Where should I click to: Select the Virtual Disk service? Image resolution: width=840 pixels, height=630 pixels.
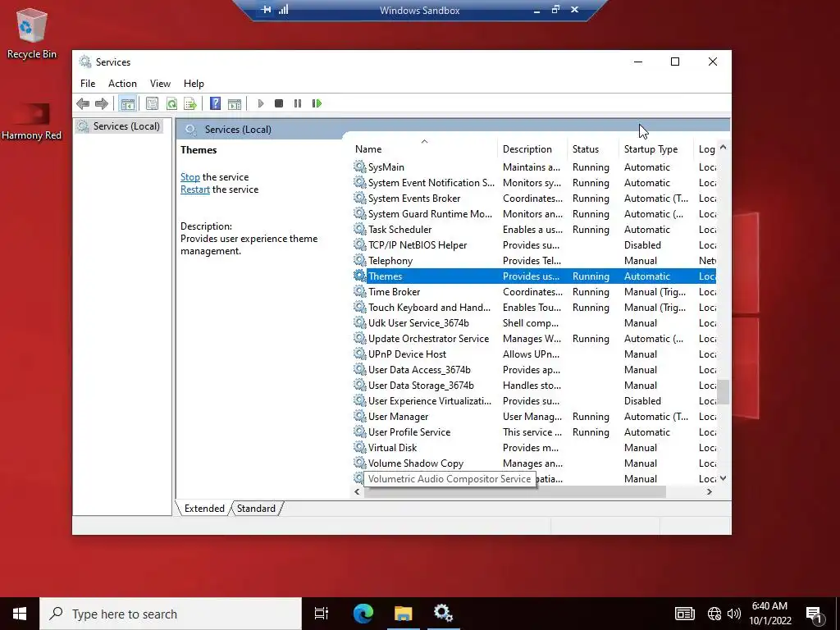(534, 447)
